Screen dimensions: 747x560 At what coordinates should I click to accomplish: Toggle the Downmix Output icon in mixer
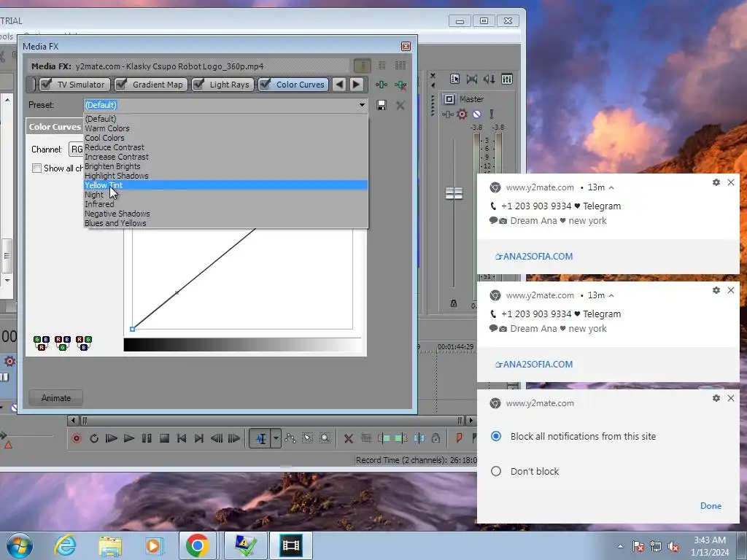click(472, 79)
